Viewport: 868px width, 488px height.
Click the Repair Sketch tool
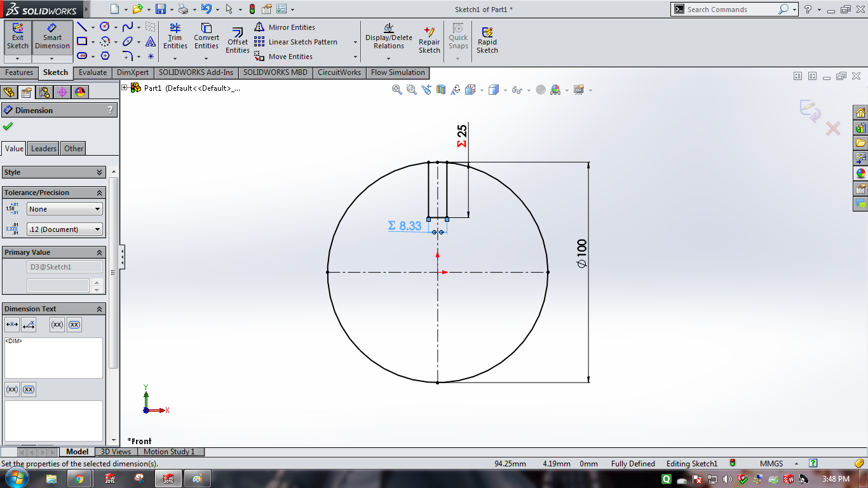[429, 39]
